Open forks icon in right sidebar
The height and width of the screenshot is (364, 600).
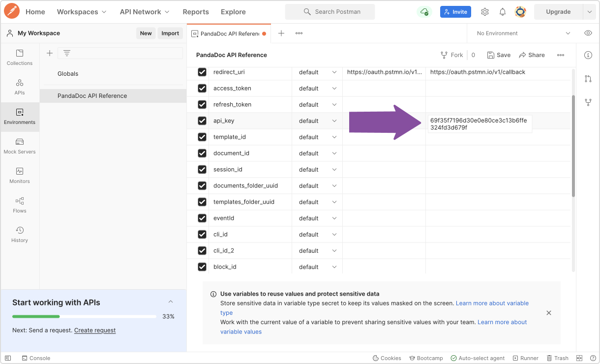point(588,102)
